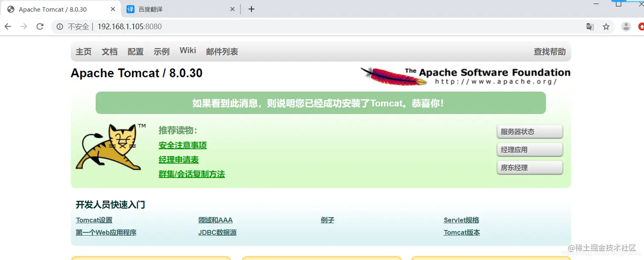This screenshot has height=260, width=644.
Task: Open 配置 in the Tomcat nav bar
Action: (x=135, y=51)
